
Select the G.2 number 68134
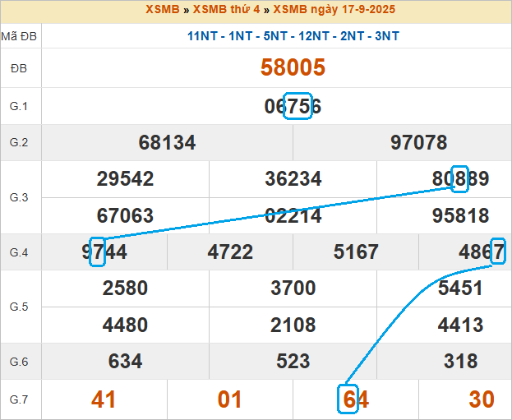coord(167,143)
